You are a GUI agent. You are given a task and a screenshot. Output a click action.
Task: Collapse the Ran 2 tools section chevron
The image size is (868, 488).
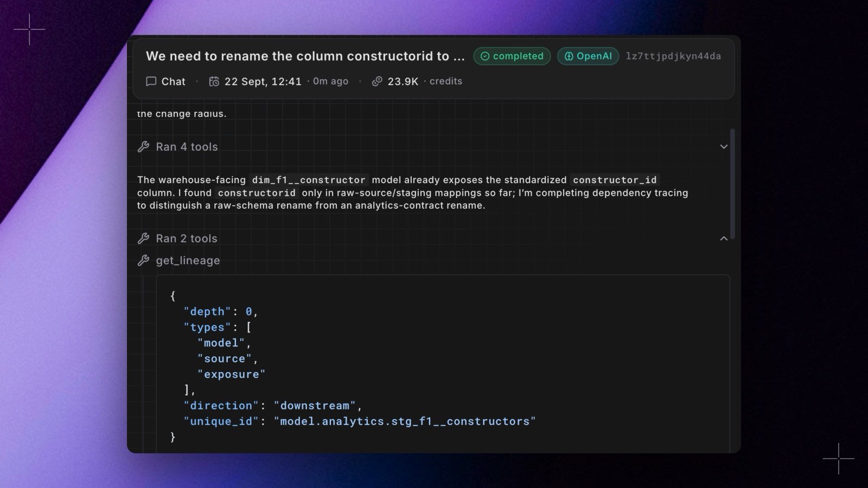724,238
